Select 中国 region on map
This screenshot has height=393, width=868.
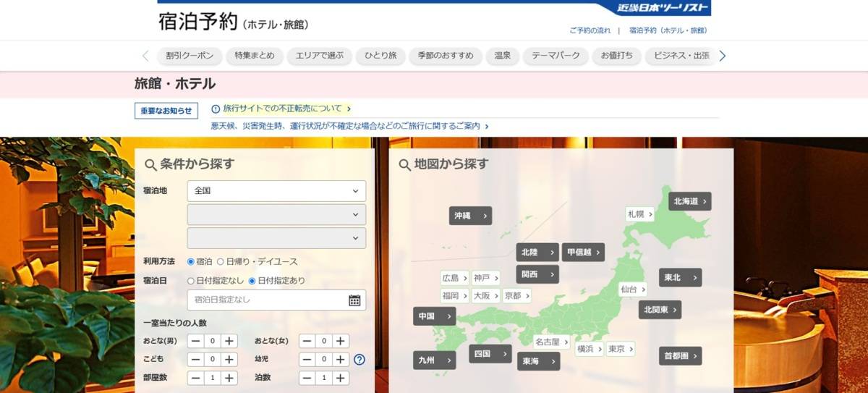coord(435,316)
